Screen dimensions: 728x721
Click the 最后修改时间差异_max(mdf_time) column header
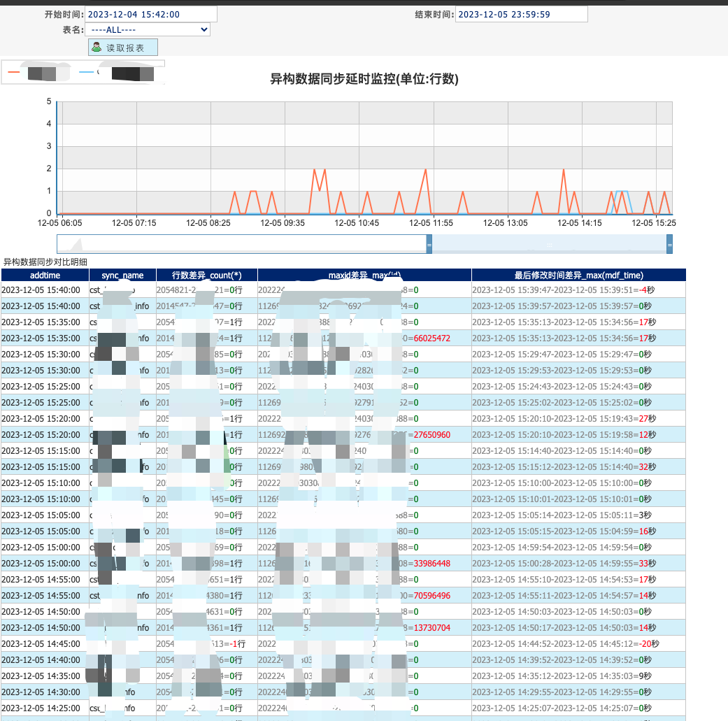click(578, 276)
